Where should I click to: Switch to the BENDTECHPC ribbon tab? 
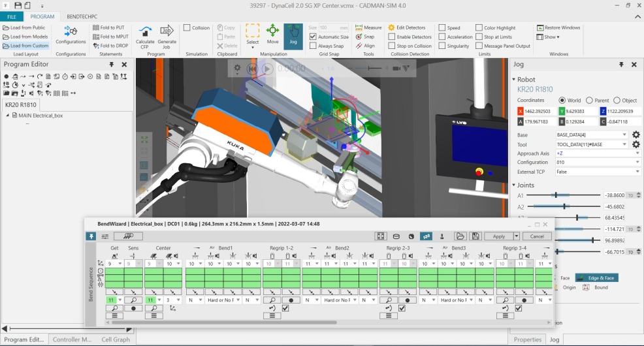click(82, 17)
